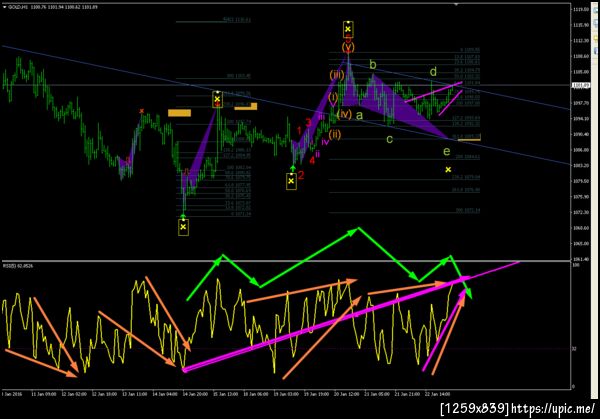This screenshot has width=600, height=419.
Task: Select the green wave label 'e'
Action: [x=446, y=152]
